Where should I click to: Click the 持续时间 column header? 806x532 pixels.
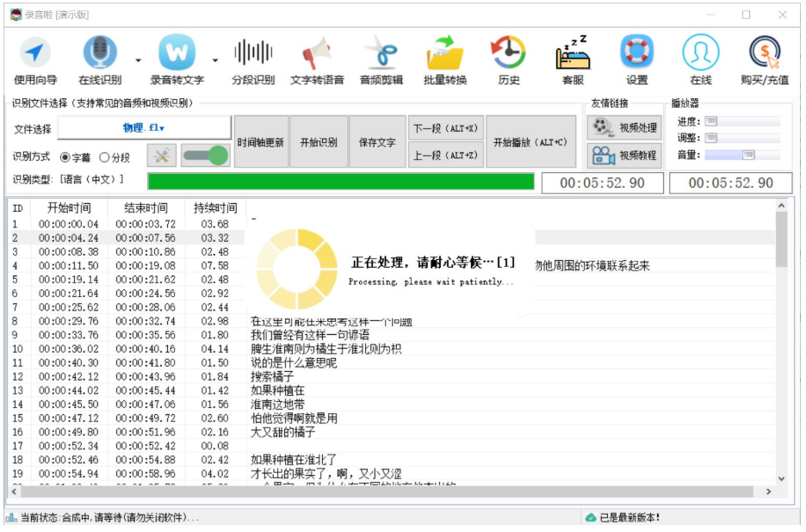click(x=215, y=208)
